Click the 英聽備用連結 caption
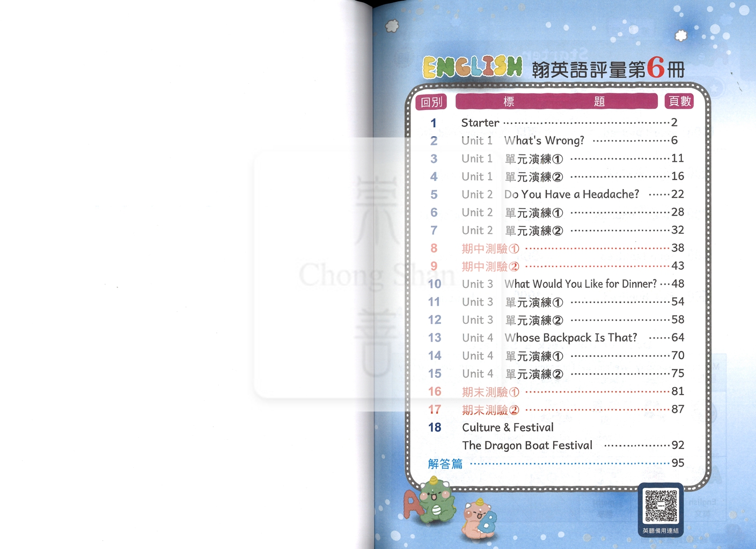The height and width of the screenshot is (549, 756). 660,530
